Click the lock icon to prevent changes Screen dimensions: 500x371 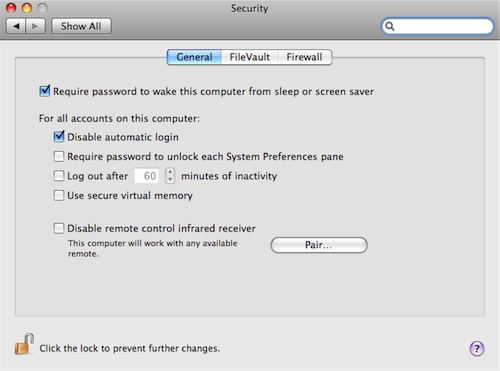24,344
